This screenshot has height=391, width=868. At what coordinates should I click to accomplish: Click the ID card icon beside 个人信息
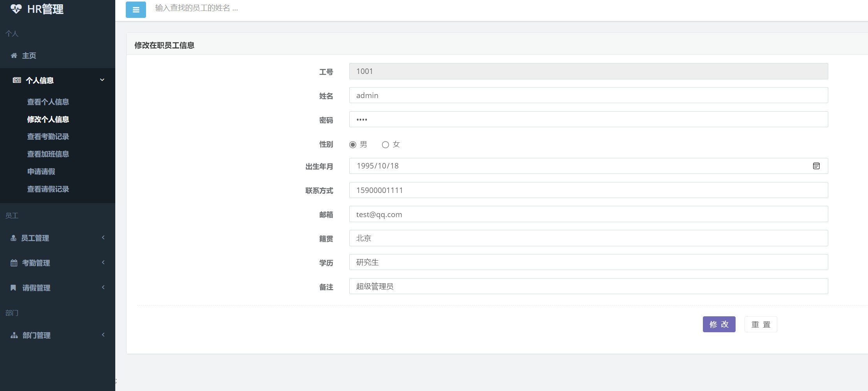click(17, 80)
